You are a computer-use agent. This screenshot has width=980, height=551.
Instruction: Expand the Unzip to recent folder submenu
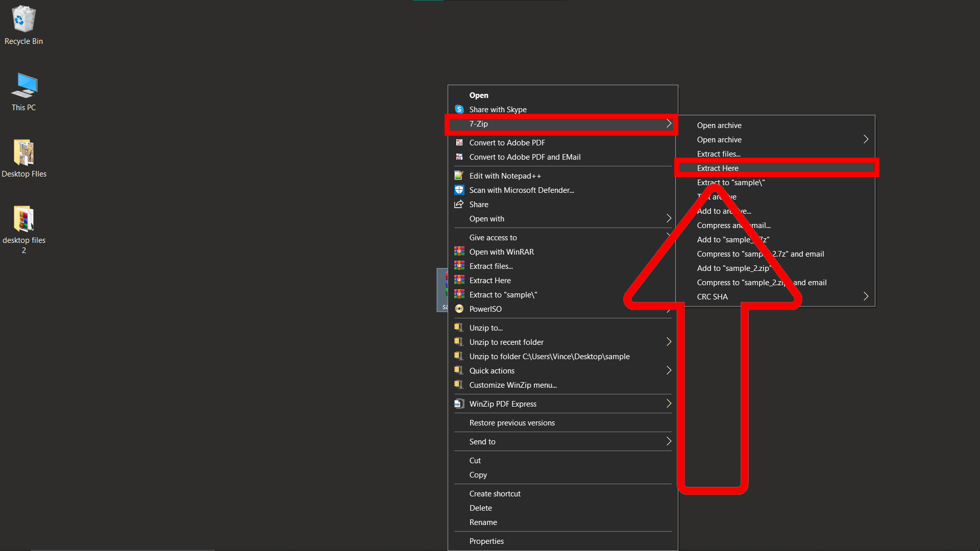click(x=669, y=342)
